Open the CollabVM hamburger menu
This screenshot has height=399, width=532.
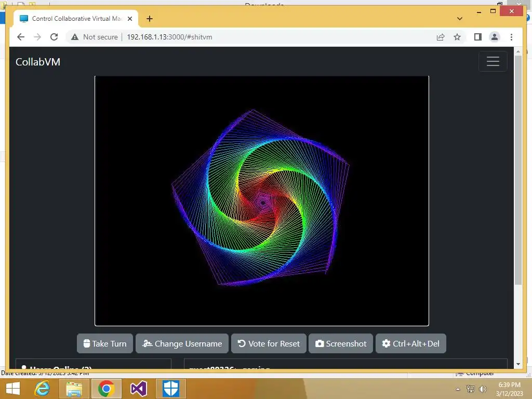pos(493,61)
